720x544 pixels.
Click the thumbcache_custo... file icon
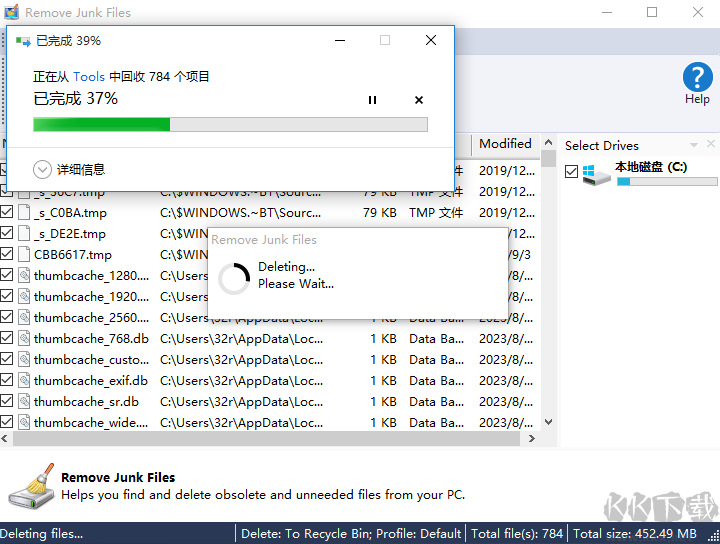(24, 359)
